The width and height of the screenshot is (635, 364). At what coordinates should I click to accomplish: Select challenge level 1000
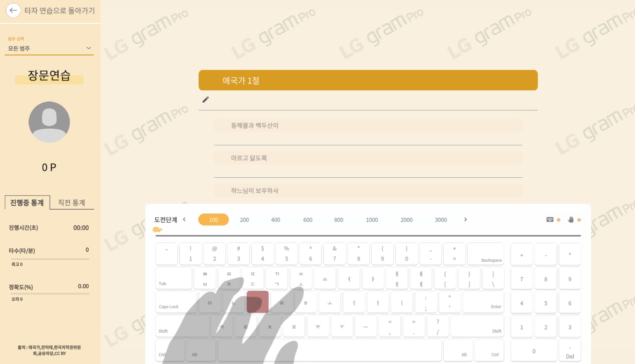point(372,220)
